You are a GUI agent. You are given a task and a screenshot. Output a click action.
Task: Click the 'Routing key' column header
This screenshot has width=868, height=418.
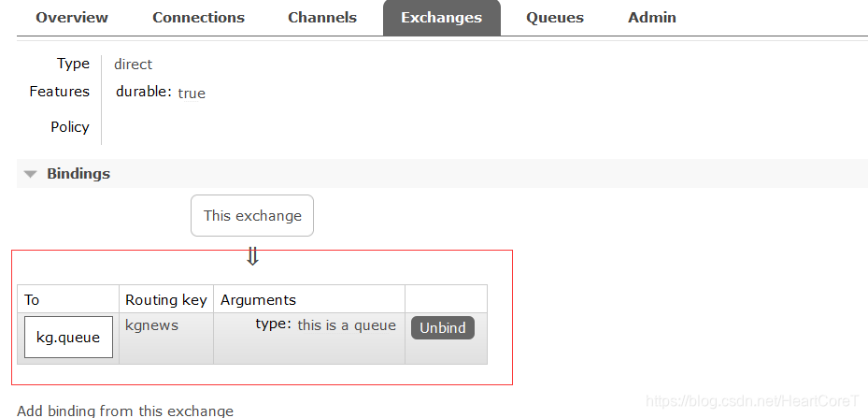coord(165,300)
